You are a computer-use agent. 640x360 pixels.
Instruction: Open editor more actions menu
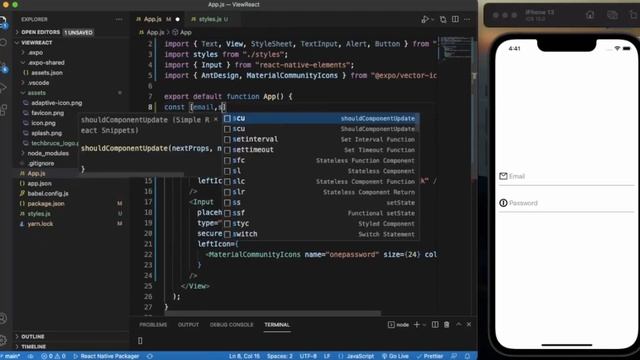(467, 19)
